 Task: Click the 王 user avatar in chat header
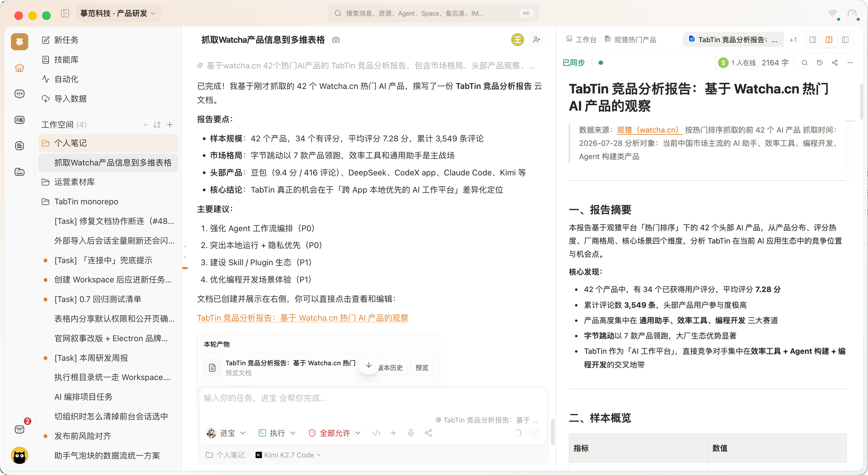pyautogui.click(x=517, y=40)
